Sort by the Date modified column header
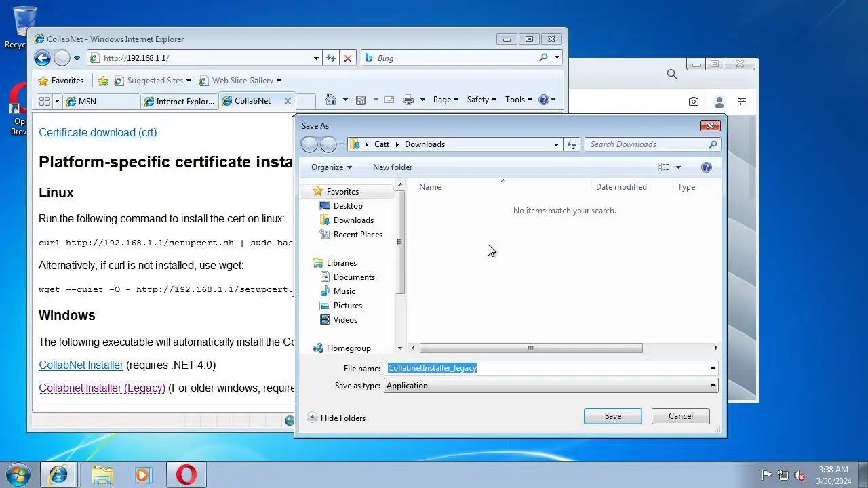This screenshot has height=488, width=868. (x=621, y=187)
